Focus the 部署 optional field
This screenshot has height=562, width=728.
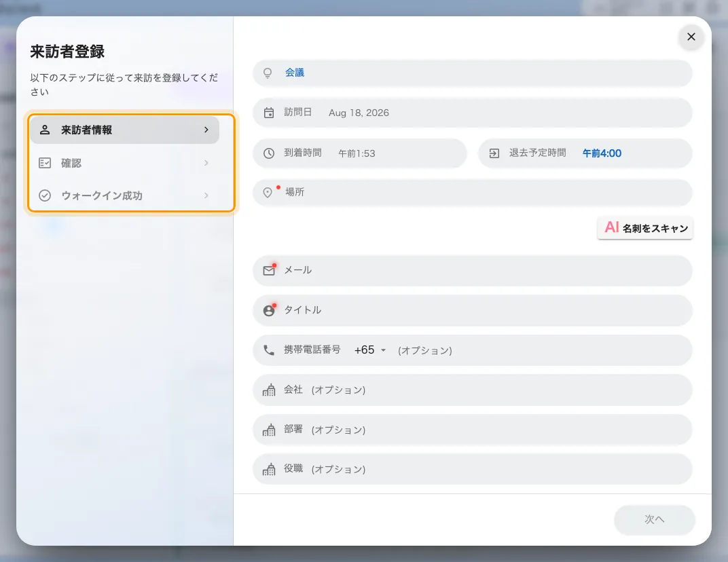[x=473, y=430]
